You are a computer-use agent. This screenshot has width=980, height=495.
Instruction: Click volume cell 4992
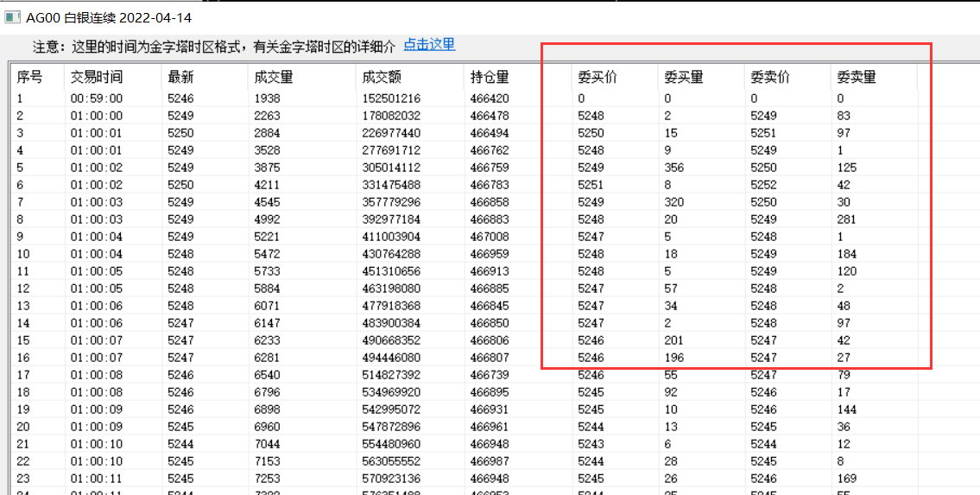[x=268, y=219]
